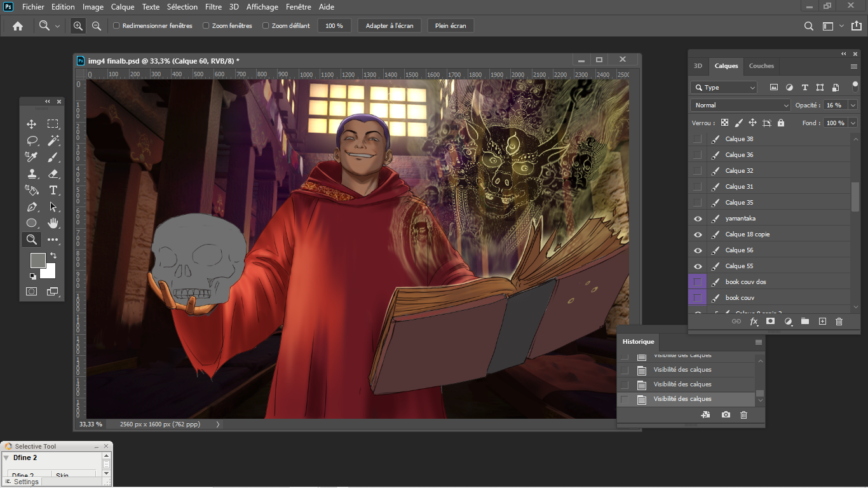Switch to the Couches tab
Viewport: 868px width, 488px height.
pos(761,66)
